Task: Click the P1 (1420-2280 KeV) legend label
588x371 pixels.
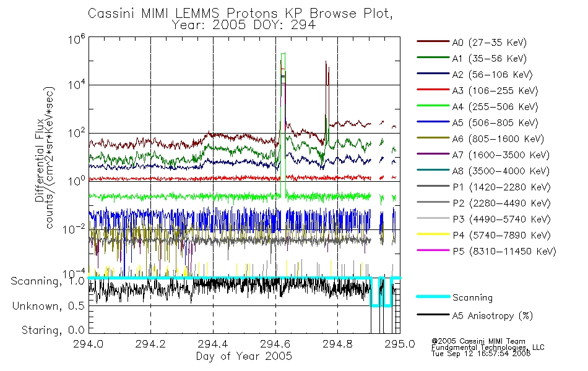Action: click(x=501, y=187)
